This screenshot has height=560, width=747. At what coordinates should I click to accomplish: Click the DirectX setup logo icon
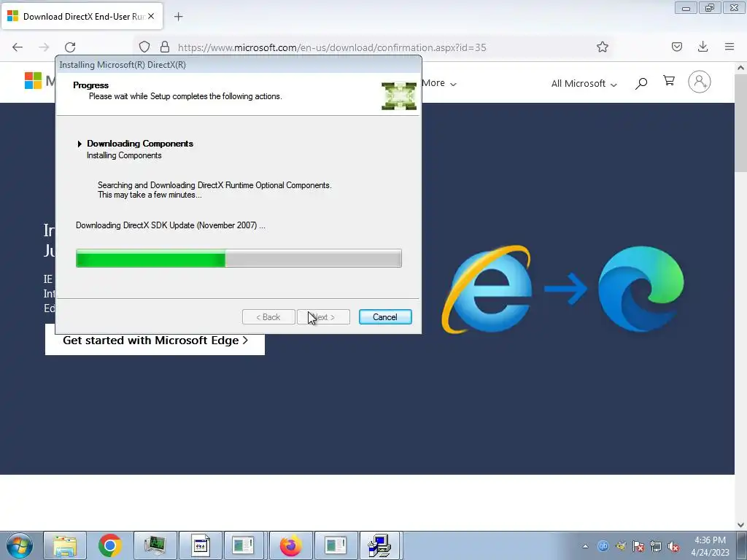399,96
